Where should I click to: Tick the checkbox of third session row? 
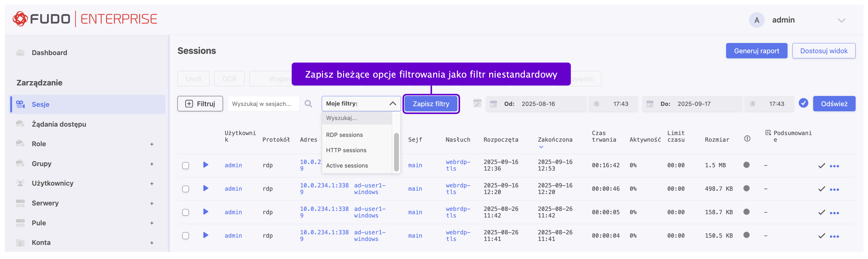pyautogui.click(x=186, y=212)
